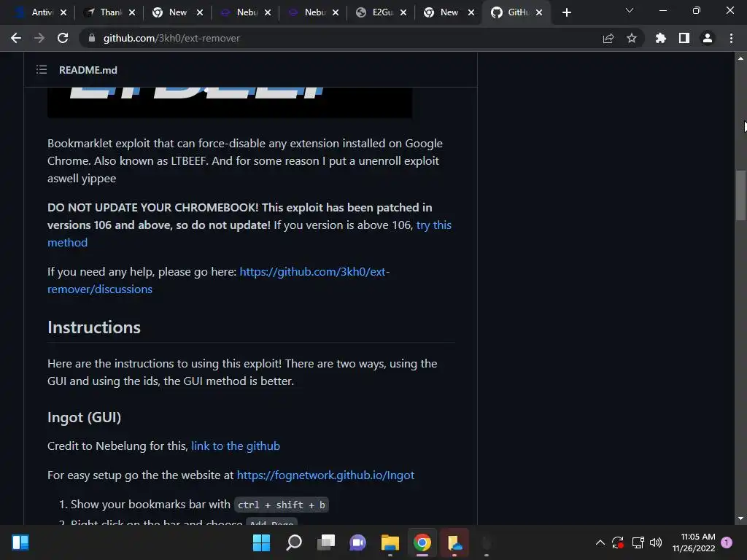Viewport: 747px width, 560px height.
Task: Open Windows taskbar Search
Action: tap(293, 542)
